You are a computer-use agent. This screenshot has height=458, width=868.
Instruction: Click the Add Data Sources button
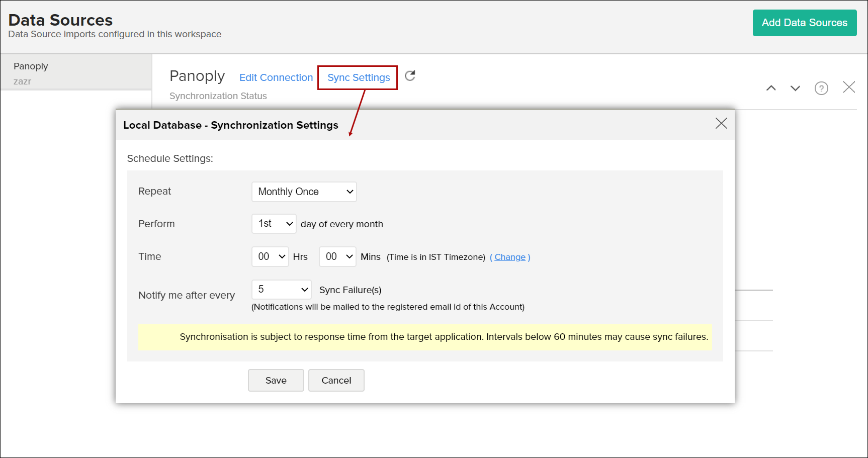[804, 23]
